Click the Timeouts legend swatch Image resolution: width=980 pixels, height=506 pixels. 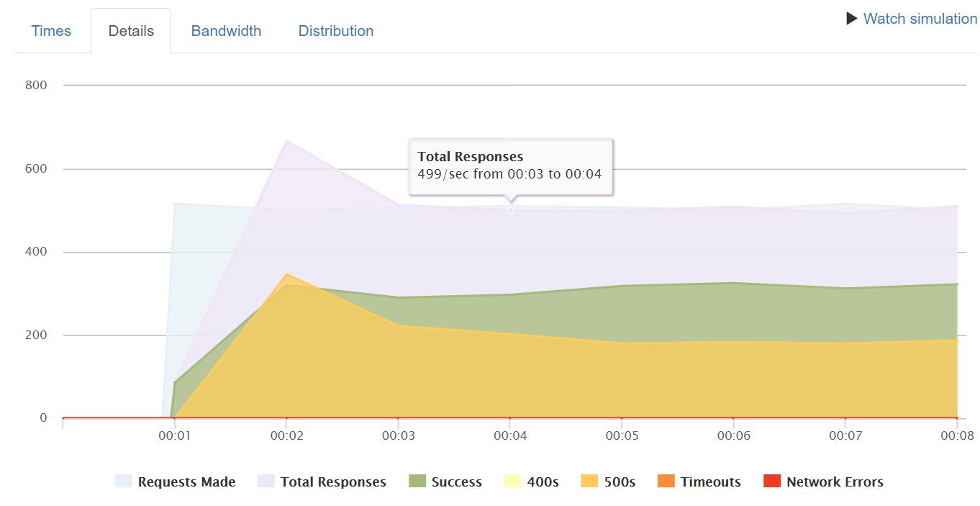coord(666,482)
